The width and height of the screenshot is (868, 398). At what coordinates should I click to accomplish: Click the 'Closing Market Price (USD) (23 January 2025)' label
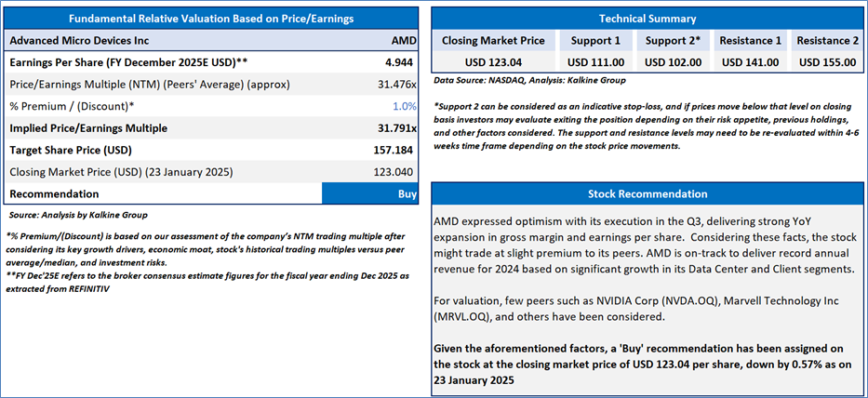[121, 172]
